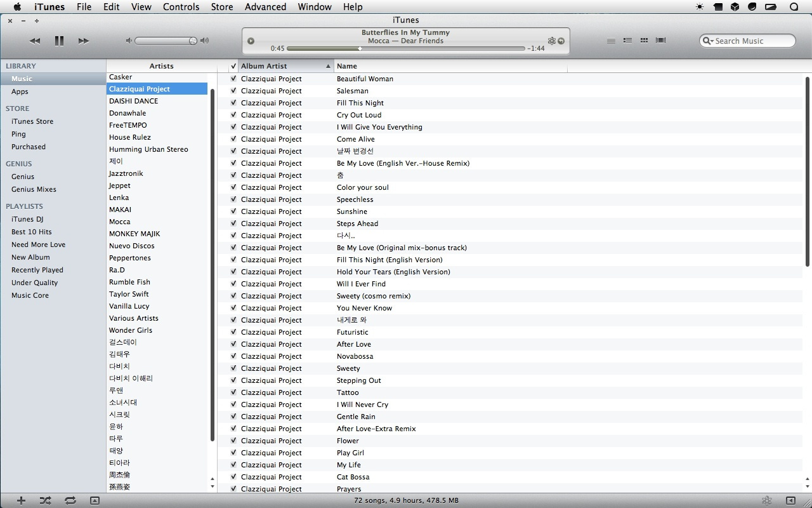Image resolution: width=812 pixels, height=508 pixels.
Task: Open the Edit menu
Action: pyautogui.click(x=112, y=7)
